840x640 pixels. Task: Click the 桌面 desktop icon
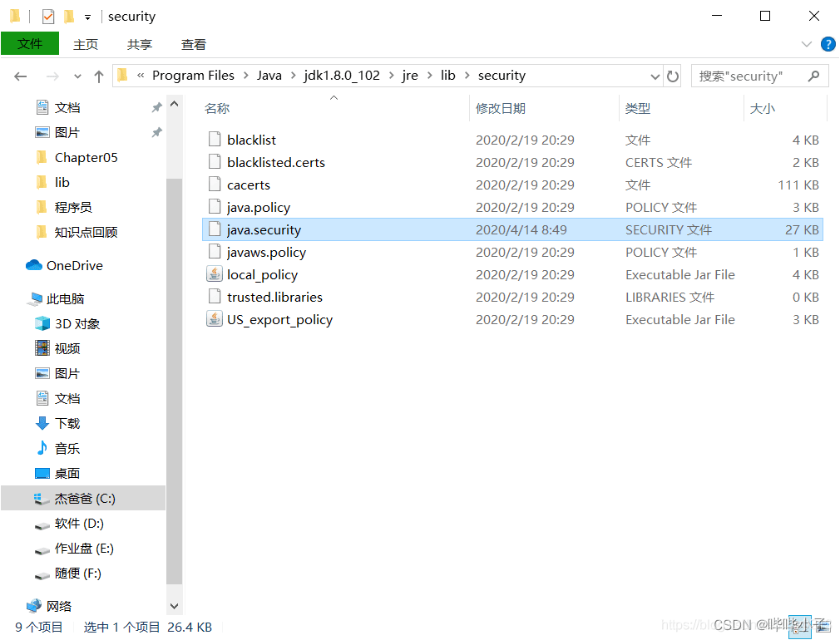[x=42, y=473]
